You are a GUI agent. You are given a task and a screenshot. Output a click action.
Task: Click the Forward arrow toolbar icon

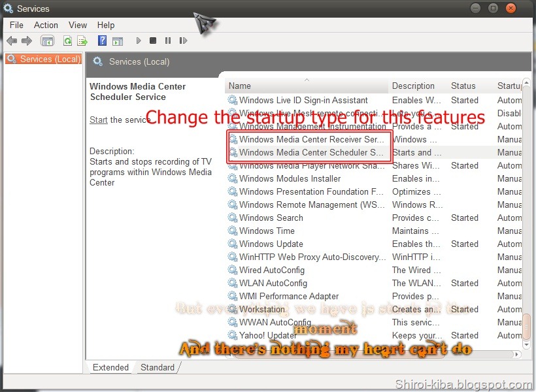pyautogui.click(x=27, y=41)
